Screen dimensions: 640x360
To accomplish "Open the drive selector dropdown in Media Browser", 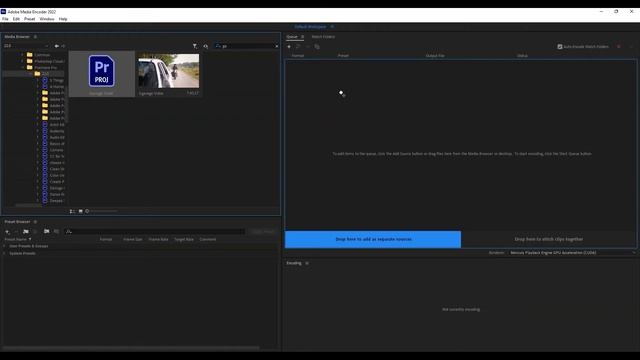I will coord(26,46).
